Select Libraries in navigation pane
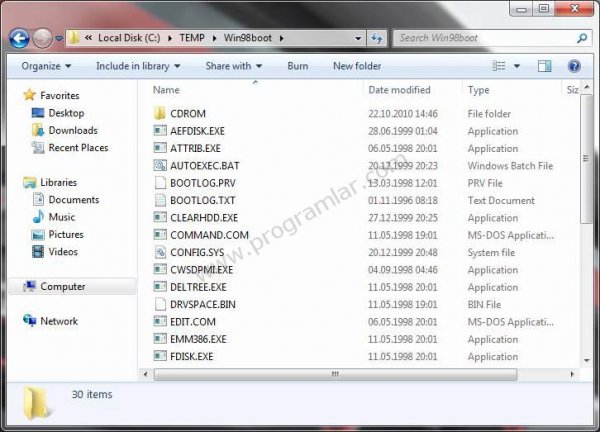The height and width of the screenshot is (432, 600). tap(59, 183)
